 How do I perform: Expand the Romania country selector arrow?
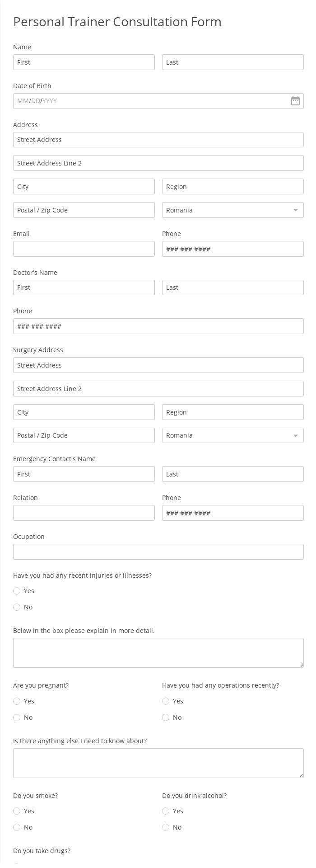coord(295,210)
